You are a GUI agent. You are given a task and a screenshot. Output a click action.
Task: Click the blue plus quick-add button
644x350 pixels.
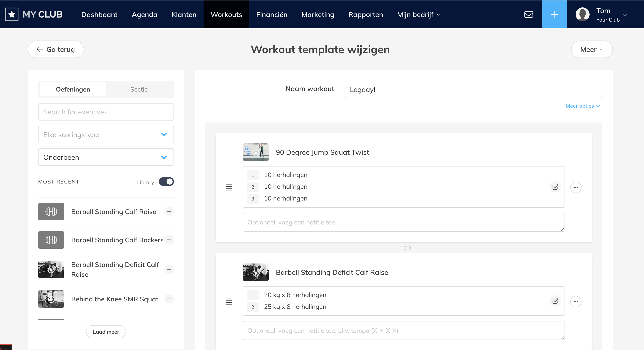tap(554, 15)
